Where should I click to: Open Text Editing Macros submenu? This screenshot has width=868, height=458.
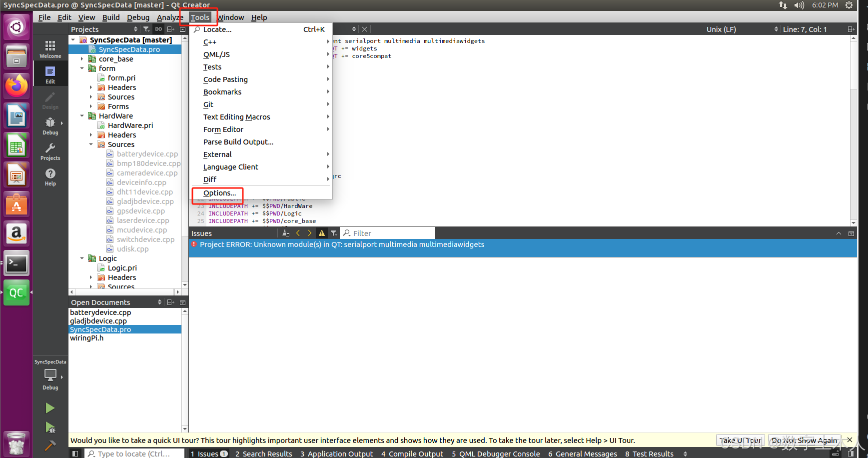261,117
